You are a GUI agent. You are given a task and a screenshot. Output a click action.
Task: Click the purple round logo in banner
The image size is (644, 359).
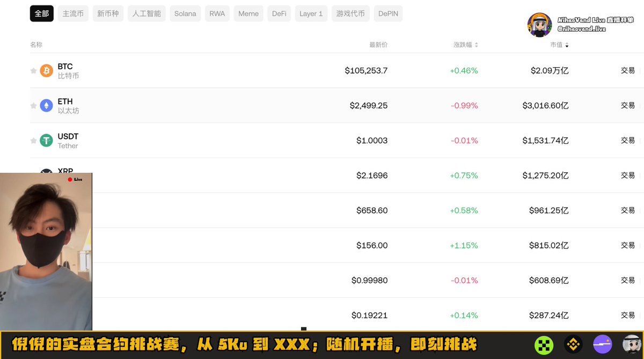(603, 345)
